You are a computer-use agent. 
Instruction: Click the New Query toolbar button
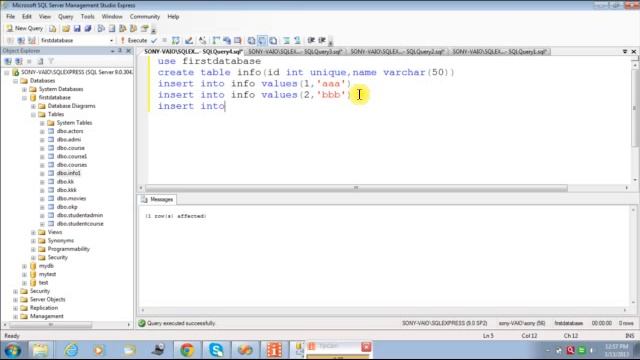24,28
